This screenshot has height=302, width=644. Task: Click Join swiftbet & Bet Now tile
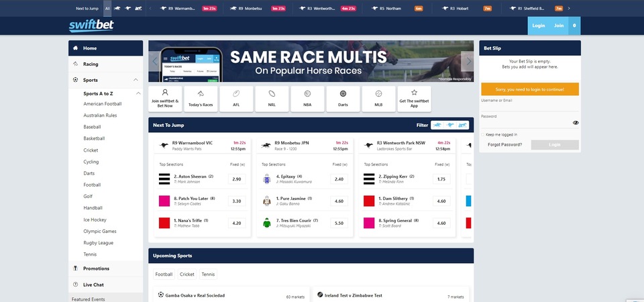coord(165,99)
